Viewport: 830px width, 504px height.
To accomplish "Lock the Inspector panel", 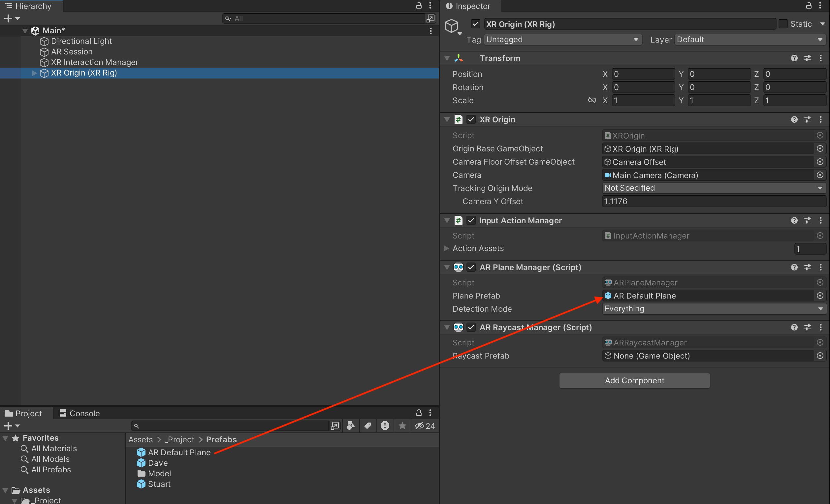I will 809,6.
